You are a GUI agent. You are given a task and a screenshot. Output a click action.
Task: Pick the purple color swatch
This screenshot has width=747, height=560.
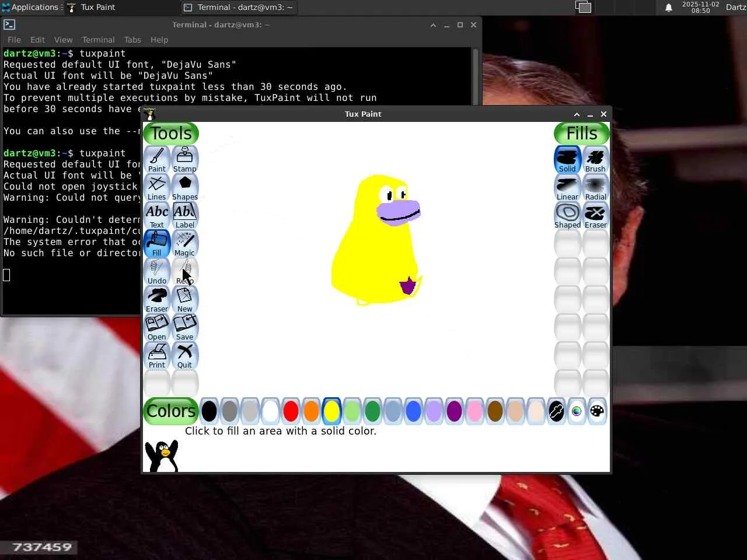(454, 411)
